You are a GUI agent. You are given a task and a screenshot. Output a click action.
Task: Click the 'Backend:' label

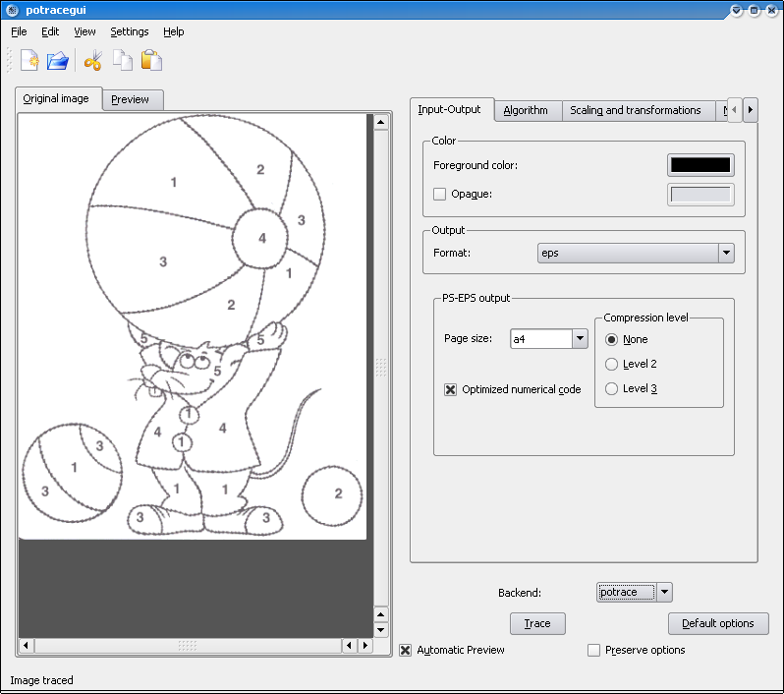click(x=520, y=593)
